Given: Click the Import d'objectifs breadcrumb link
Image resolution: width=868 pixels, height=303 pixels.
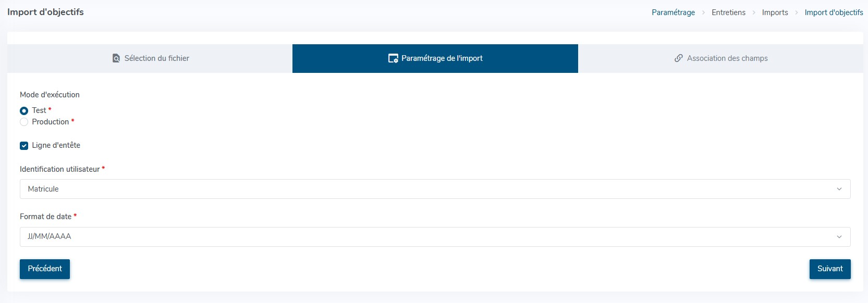Looking at the screenshot, I should coord(834,12).
